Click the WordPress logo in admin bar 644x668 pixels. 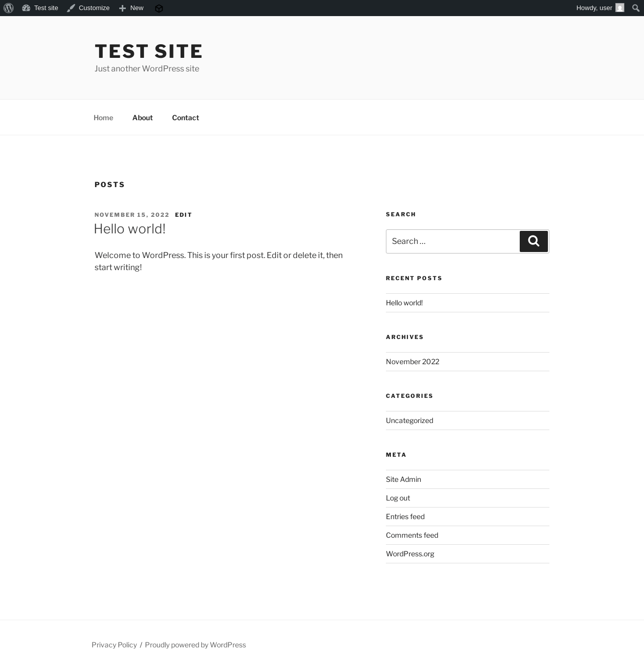pos(9,8)
